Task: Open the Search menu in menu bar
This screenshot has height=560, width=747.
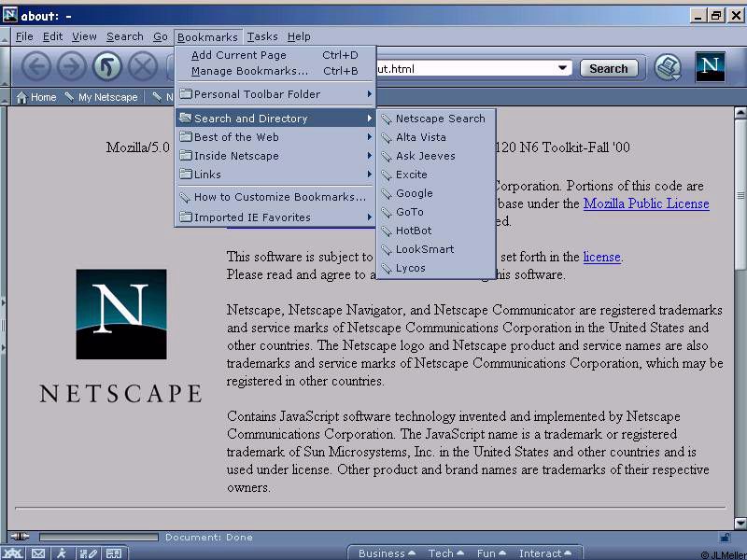Action: pyautogui.click(x=125, y=36)
